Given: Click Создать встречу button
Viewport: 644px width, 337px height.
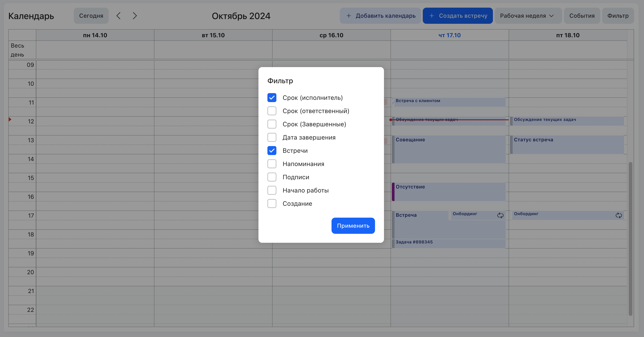Looking at the screenshot, I should (458, 16).
